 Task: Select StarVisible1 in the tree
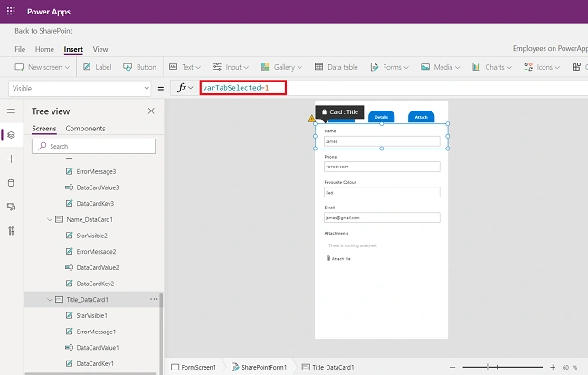click(x=92, y=316)
